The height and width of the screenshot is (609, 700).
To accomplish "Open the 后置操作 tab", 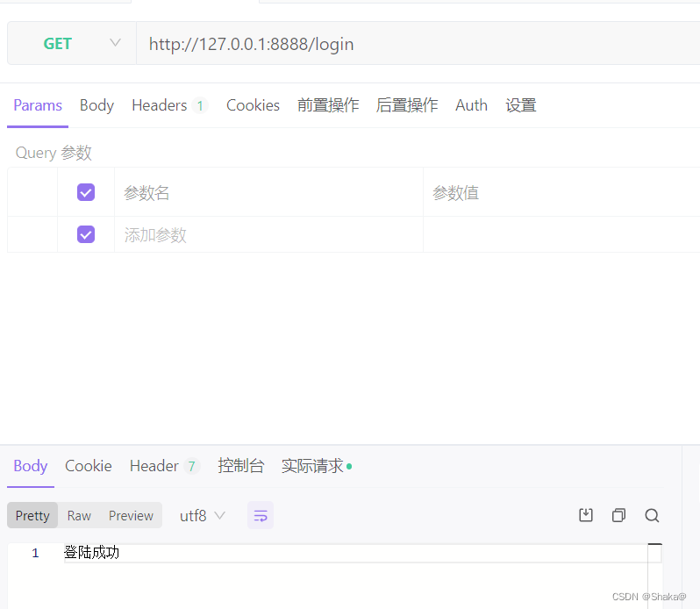I will pos(407,105).
